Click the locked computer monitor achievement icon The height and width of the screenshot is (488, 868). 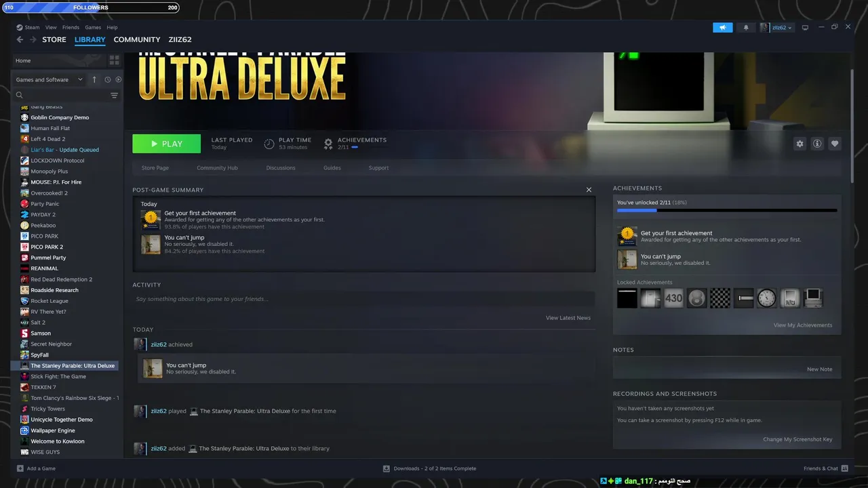click(813, 298)
